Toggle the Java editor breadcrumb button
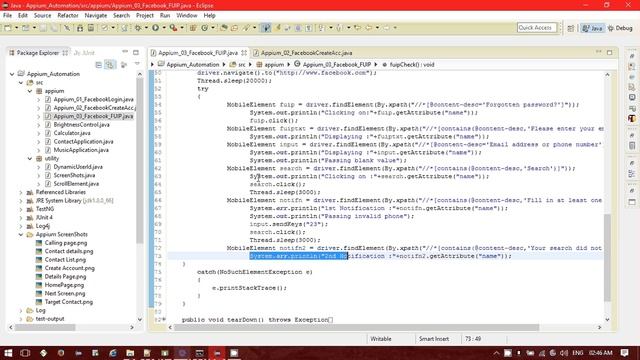Viewport: 640px width, 360px height. [266, 28]
